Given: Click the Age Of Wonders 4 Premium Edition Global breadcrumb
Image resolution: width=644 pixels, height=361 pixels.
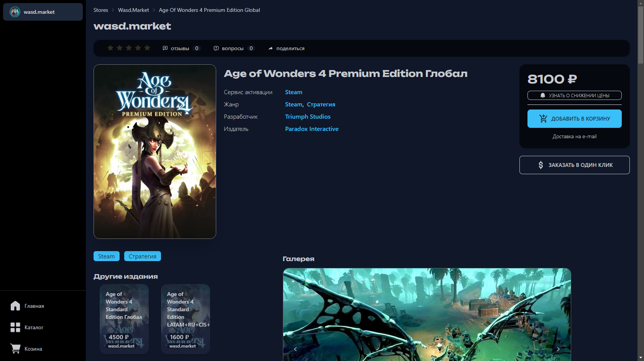Looking at the screenshot, I should pyautogui.click(x=209, y=10).
